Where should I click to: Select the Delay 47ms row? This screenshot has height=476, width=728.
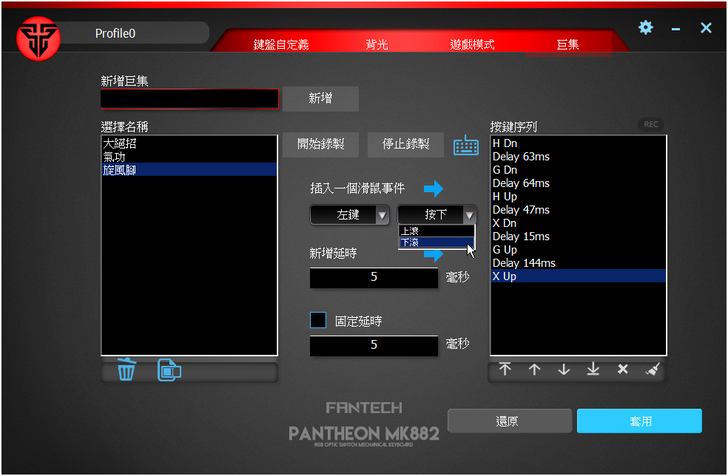[578, 210]
